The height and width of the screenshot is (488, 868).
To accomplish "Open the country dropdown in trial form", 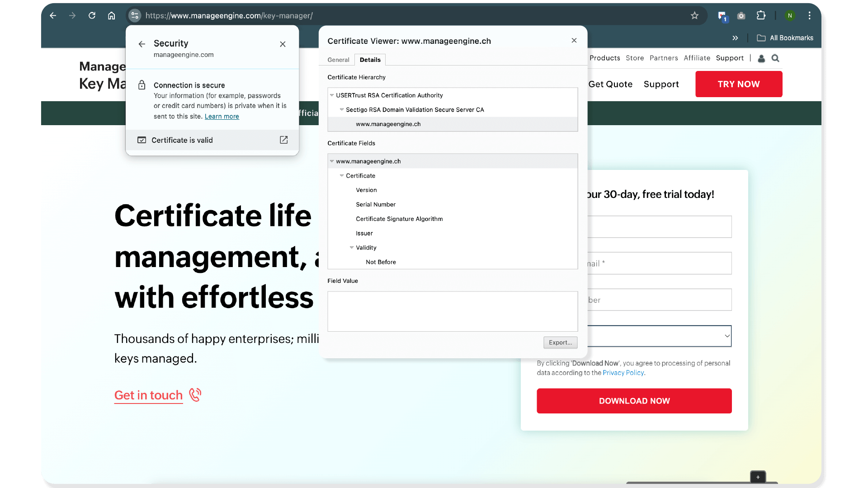I will pyautogui.click(x=660, y=336).
